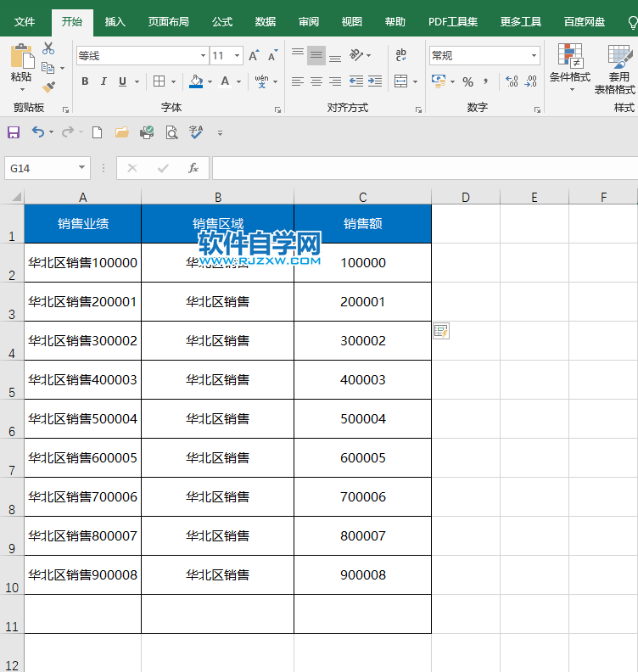Click the Percent Style icon
Screen dimensions: 638x672
(x=467, y=81)
